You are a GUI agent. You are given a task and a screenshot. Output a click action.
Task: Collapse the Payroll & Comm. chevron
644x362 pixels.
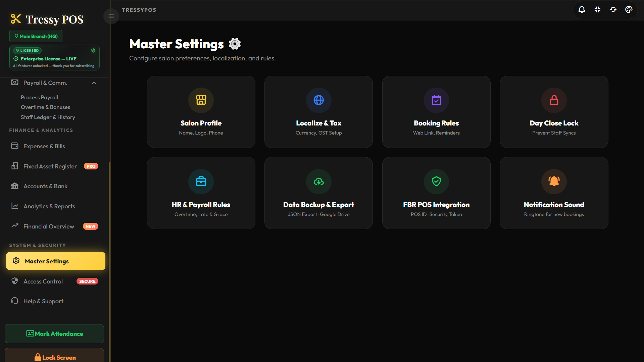click(x=94, y=83)
